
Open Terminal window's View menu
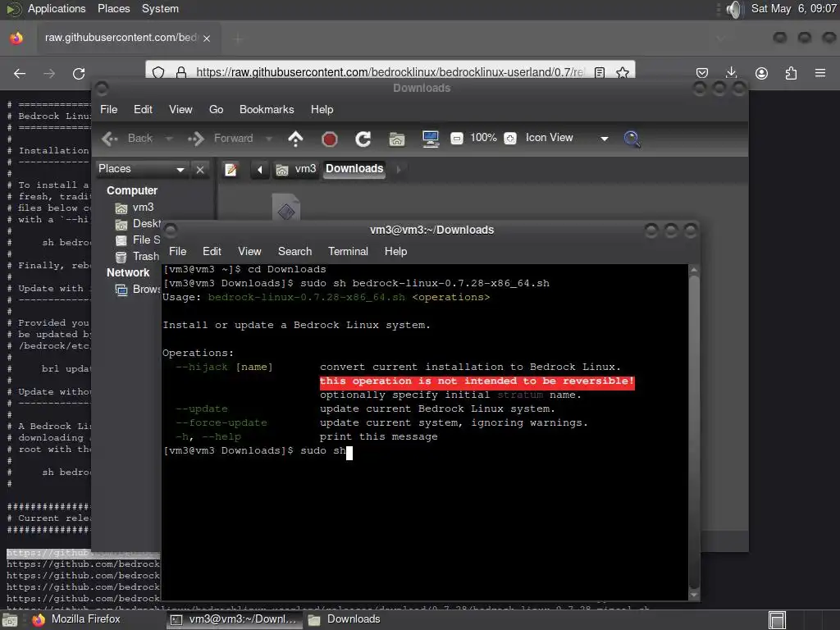click(249, 251)
